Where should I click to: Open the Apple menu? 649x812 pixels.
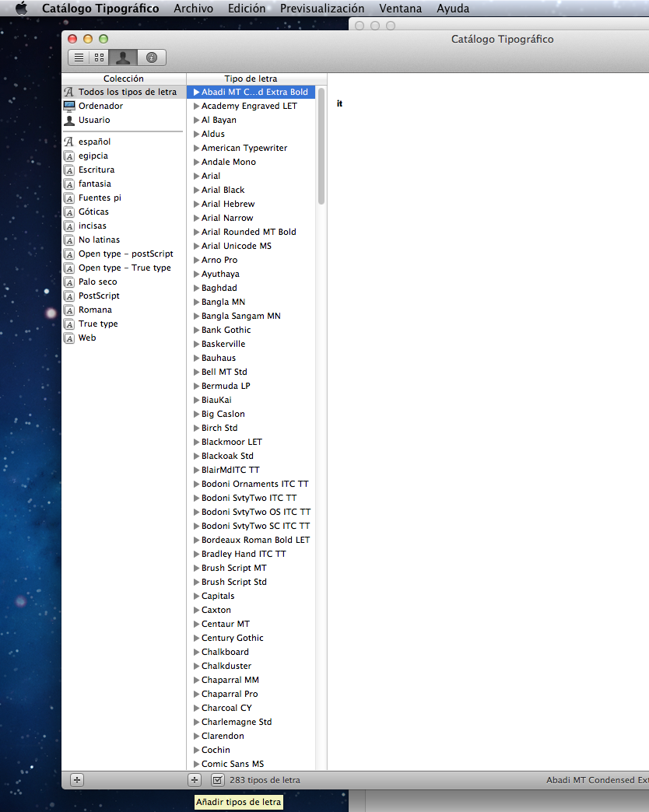tap(21, 9)
